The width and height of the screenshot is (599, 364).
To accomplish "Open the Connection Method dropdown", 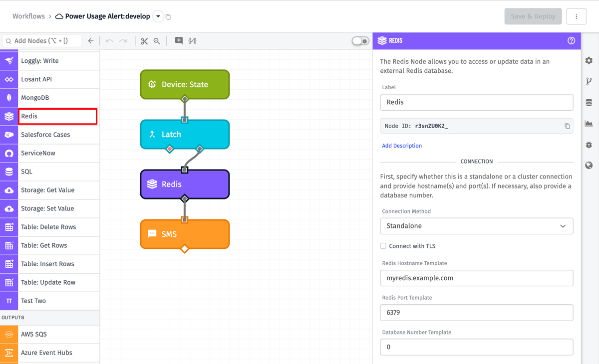I will click(477, 226).
